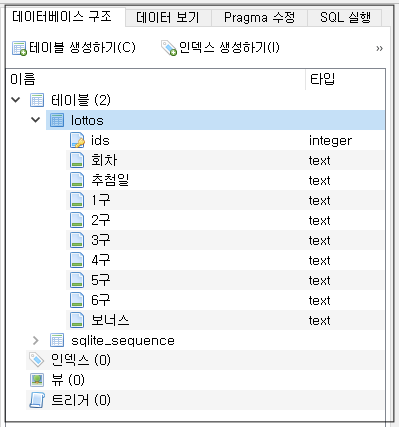Click the text type of 추첨일
This screenshot has width=399, height=427.
319,181
